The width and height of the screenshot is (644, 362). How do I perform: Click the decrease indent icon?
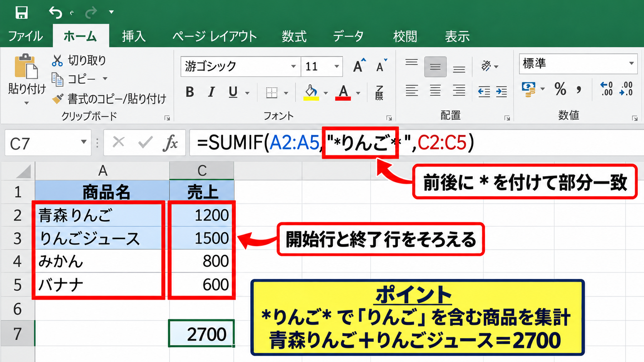click(x=484, y=92)
